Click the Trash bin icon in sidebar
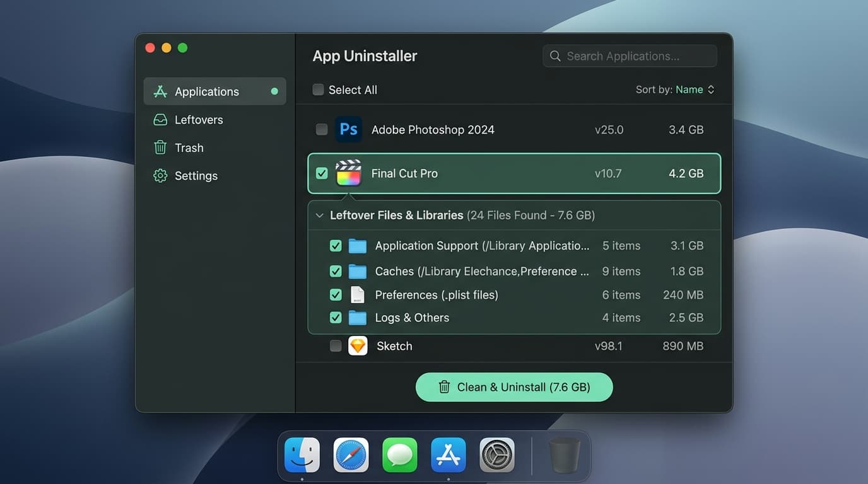 tap(160, 147)
